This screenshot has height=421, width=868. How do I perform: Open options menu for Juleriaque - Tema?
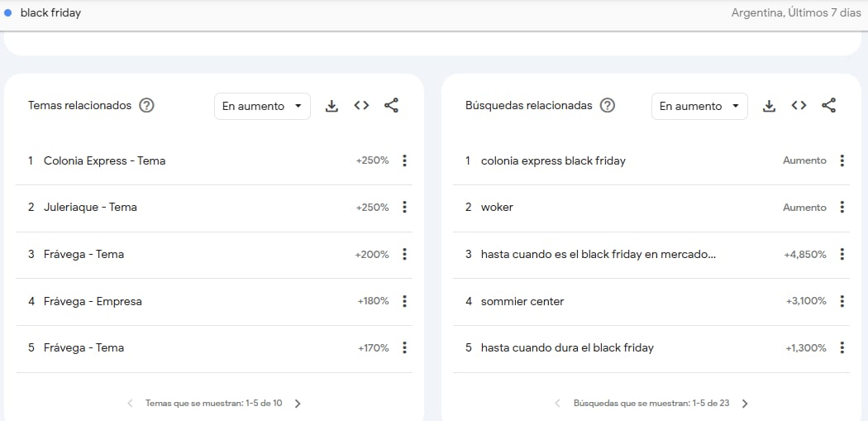[405, 207]
